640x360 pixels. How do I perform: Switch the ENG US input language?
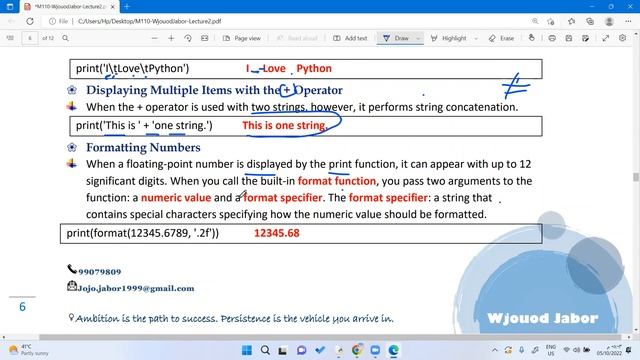pyautogui.click(x=551, y=350)
